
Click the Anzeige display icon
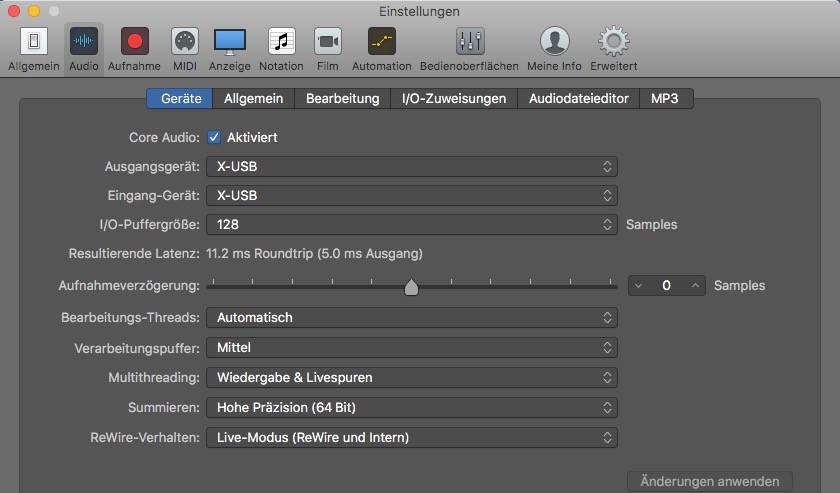230,42
